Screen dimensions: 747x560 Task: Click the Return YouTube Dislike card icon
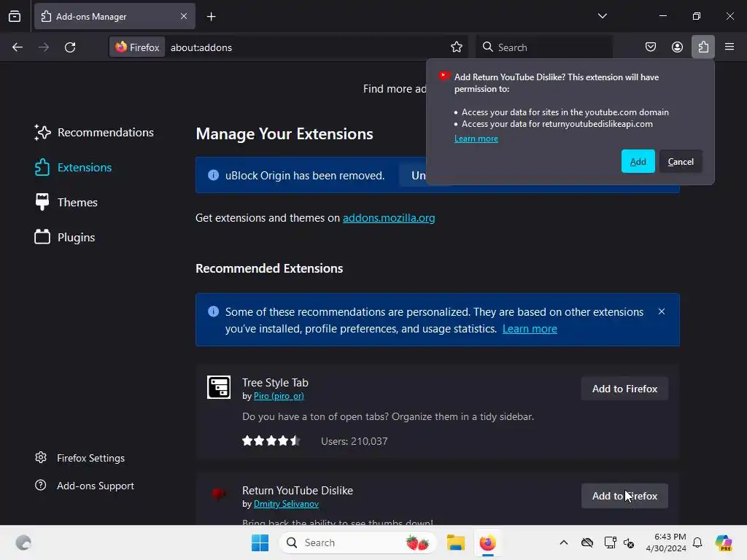pos(219,494)
